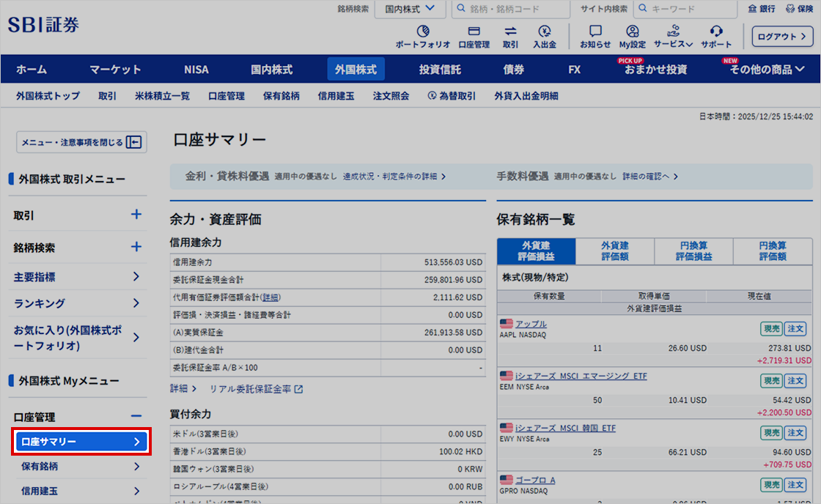The image size is (821, 504).
Task: Open the 国内株式 stock search dropdown
Action: click(x=410, y=9)
